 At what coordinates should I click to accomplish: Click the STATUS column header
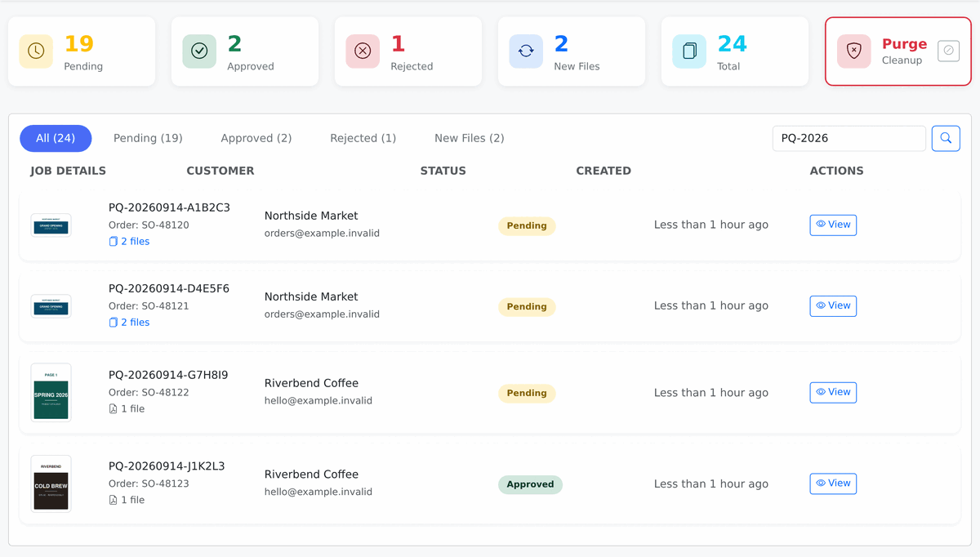pos(443,171)
